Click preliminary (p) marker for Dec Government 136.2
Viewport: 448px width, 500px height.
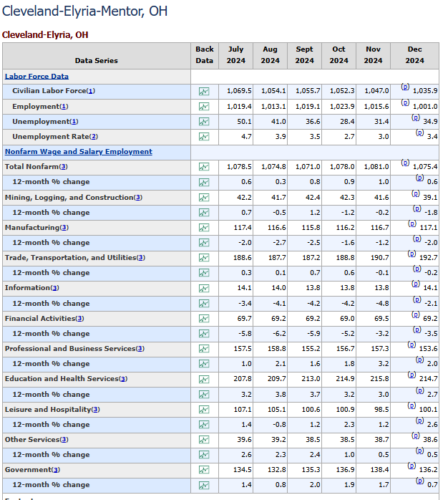pos(412,466)
